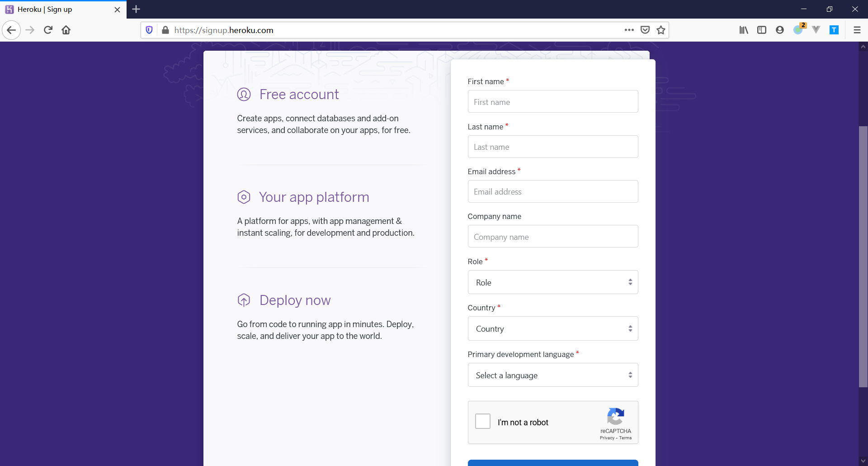This screenshot has width=868, height=466.
Task: Toggle the sidebar view icon
Action: point(762,30)
